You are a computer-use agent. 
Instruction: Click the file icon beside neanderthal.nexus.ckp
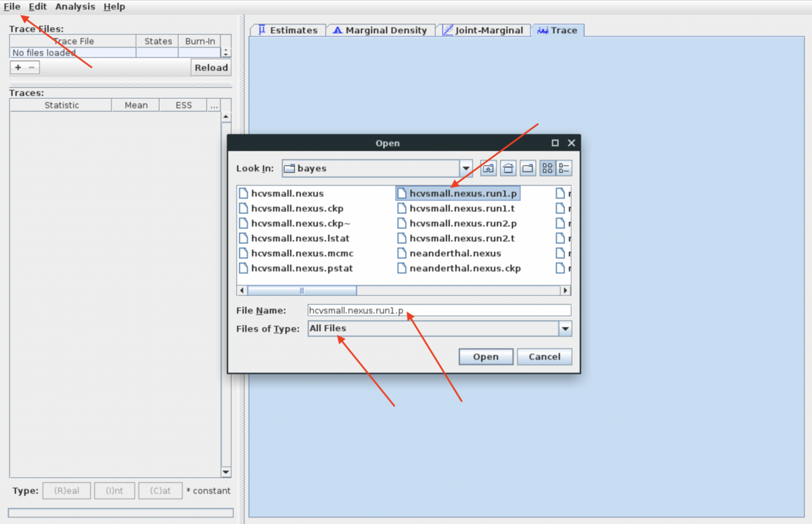[x=402, y=268]
